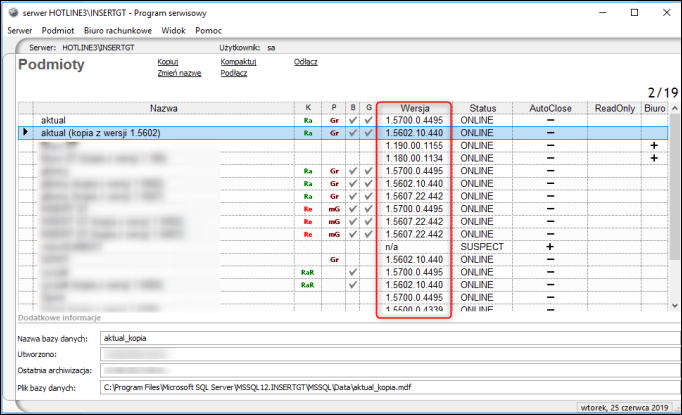This screenshot has height=415, width=682.
Task: Open the Widok menu
Action: tap(173, 30)
